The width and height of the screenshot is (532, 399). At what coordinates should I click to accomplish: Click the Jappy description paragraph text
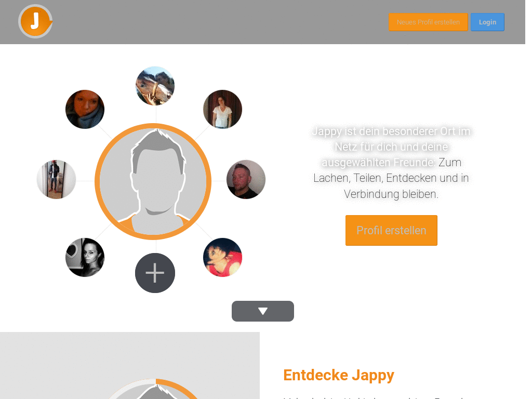391,163
